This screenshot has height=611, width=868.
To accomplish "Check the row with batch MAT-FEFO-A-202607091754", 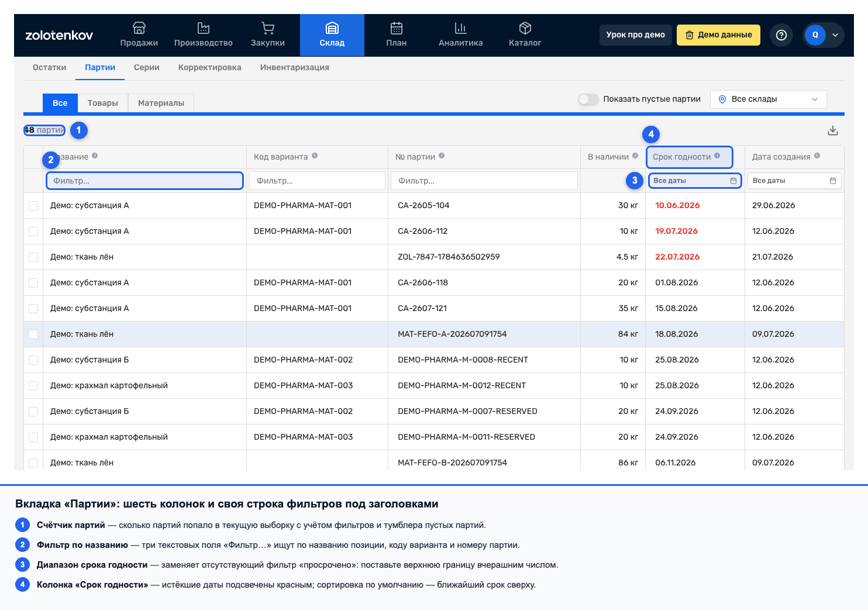I will [x=33, y=334].
